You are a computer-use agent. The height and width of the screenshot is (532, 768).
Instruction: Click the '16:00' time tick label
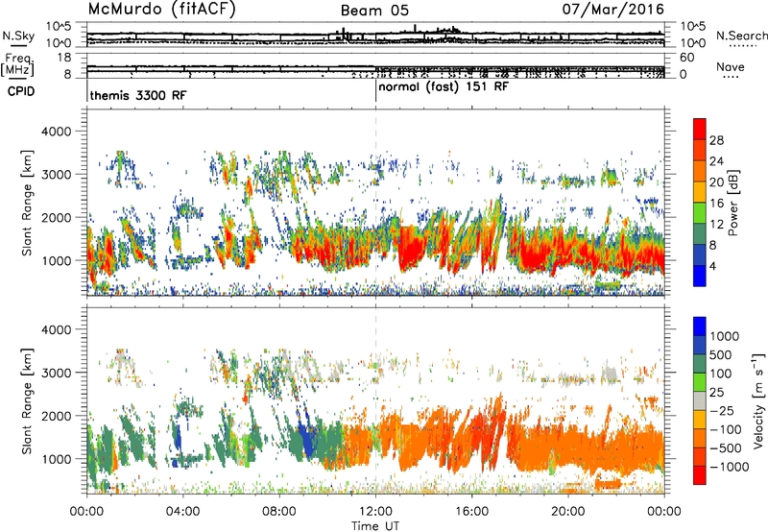point(471,512)
